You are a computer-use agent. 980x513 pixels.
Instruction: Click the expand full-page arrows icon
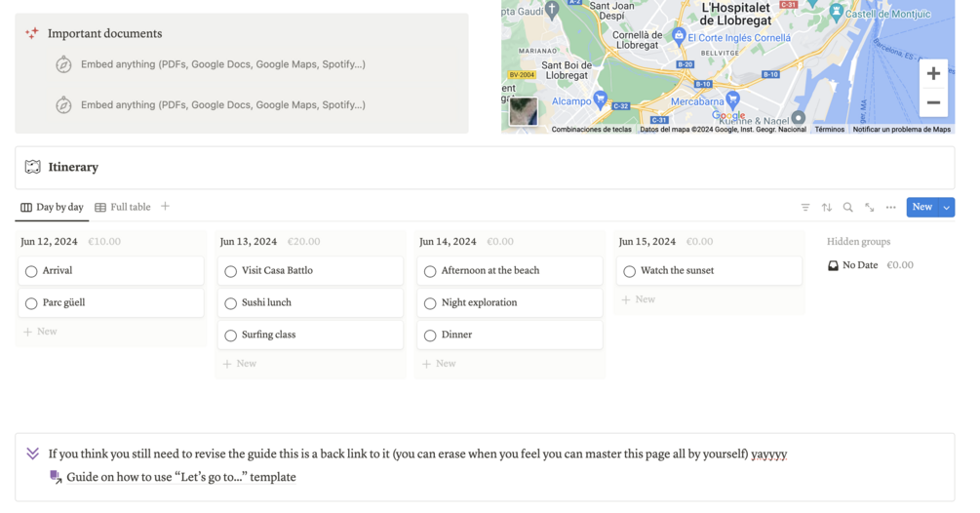(x=870, y=208)
